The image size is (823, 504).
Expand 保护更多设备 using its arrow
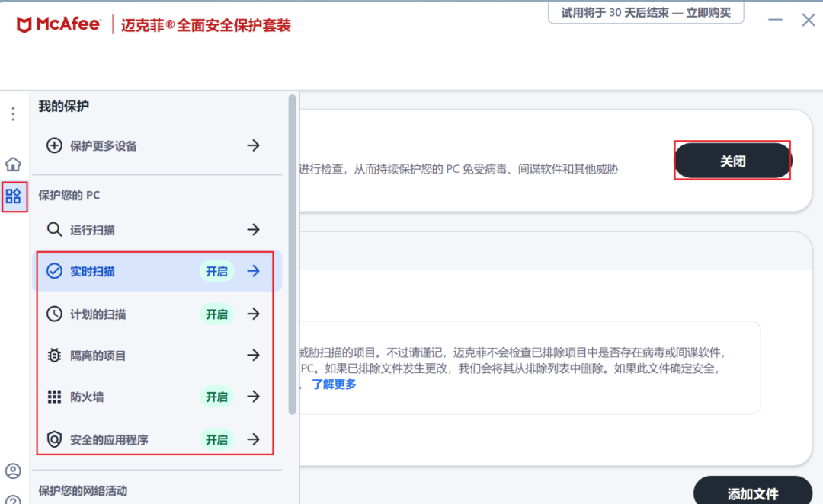tap(254, 145)
